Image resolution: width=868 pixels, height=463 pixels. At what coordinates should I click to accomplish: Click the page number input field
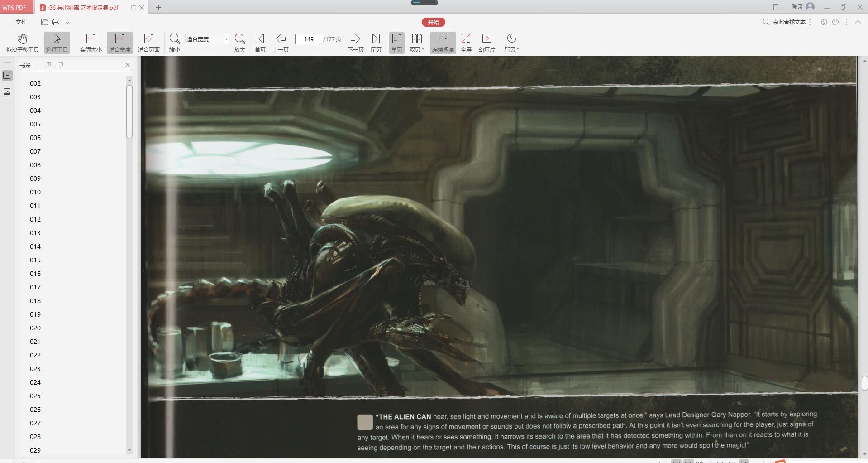[308, 39]
